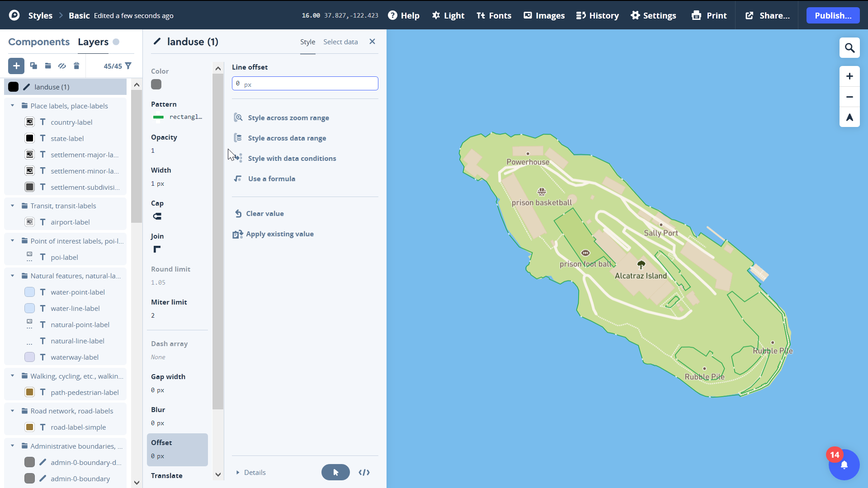This screenshot has height=488, width=868.
Task: Reset map bearing with compass arrow
Action: tap(849, 117)
